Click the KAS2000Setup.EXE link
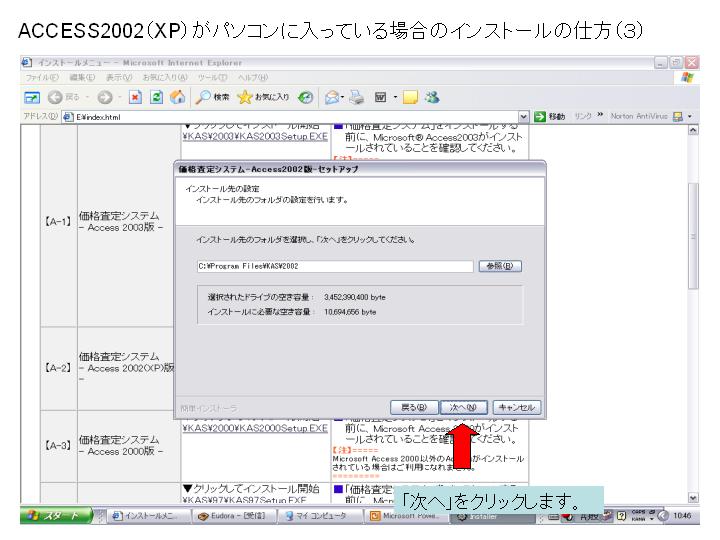Image resolution: width=720 pixels, height=540 pixels. pos(255,428)
